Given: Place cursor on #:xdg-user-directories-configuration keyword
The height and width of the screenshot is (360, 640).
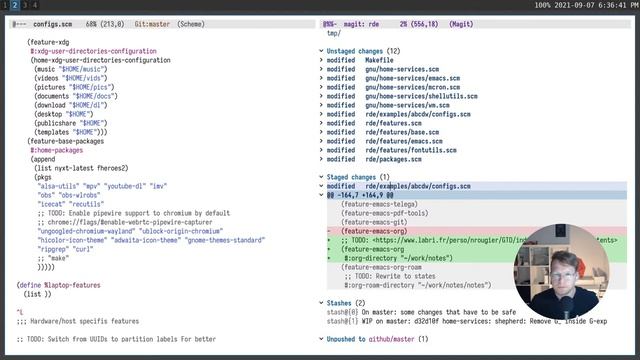Looking at the screenshot, I should [x=93, y=51].
